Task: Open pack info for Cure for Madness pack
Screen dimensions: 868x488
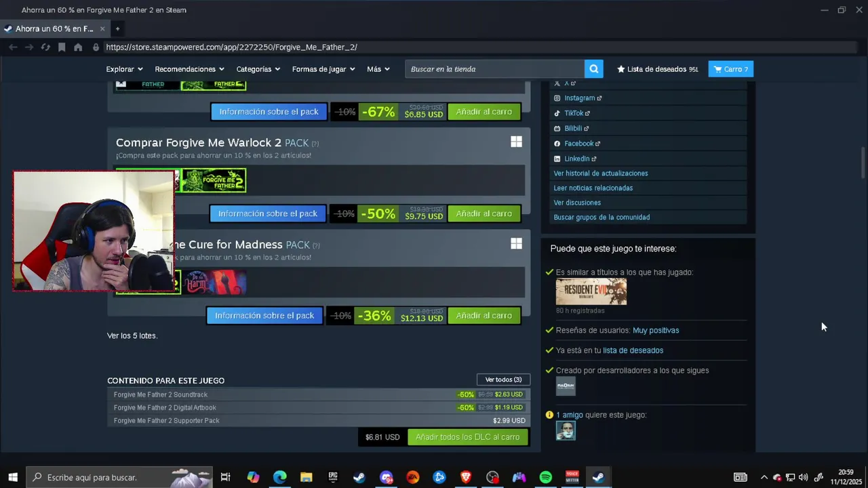Action: click(264, 316)
